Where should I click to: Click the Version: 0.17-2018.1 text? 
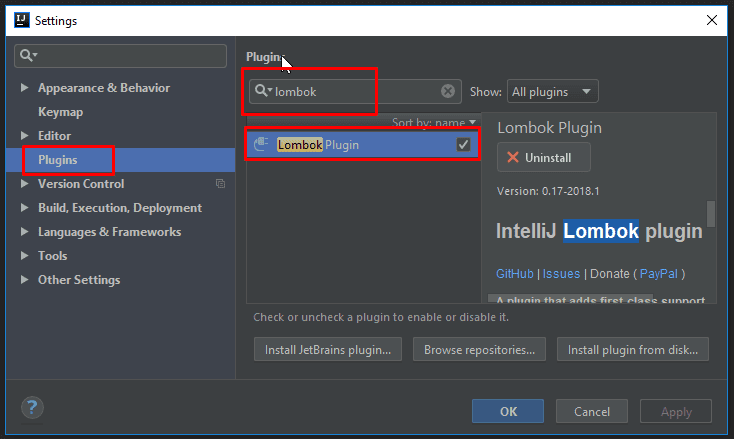pos(548,191)
